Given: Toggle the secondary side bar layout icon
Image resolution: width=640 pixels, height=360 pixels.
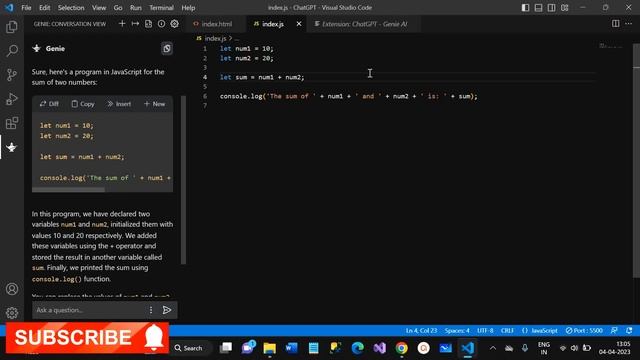Looking at the screenshot, I should pos(551,8).
